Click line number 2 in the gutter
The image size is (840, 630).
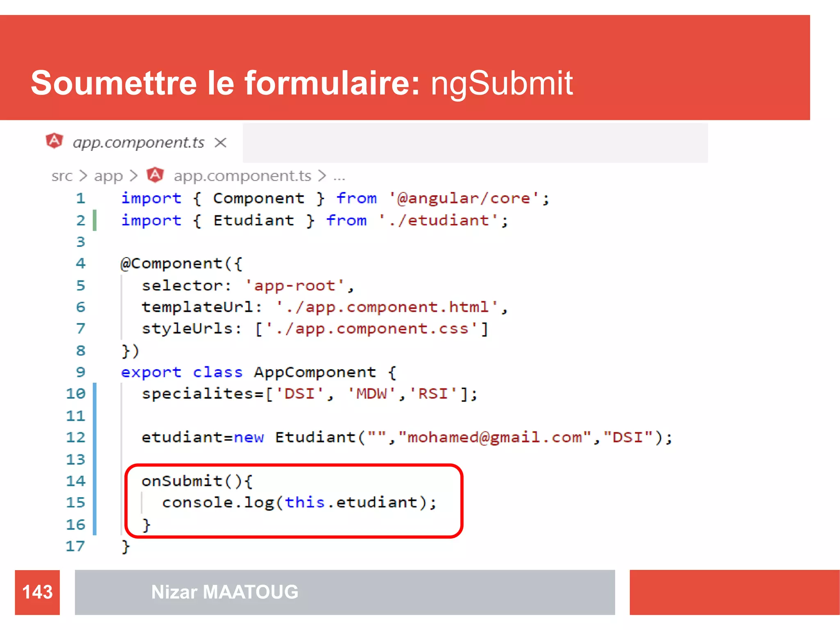[80, 221]
